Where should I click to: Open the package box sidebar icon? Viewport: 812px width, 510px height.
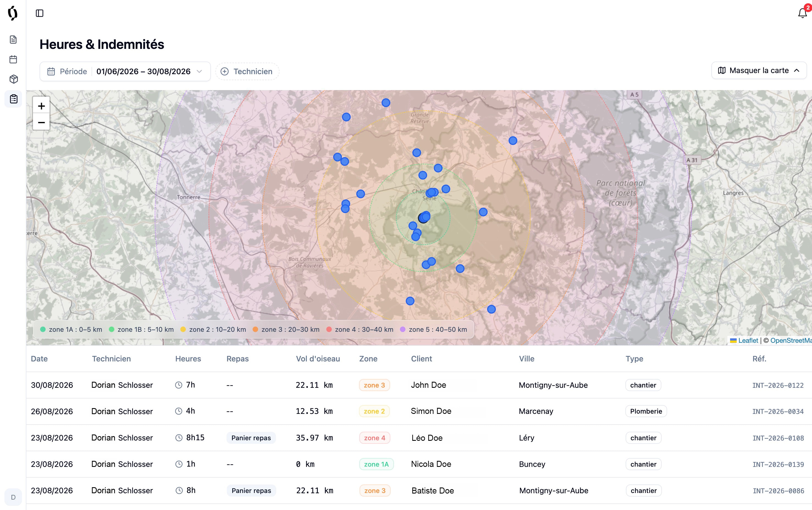point(13,79)
